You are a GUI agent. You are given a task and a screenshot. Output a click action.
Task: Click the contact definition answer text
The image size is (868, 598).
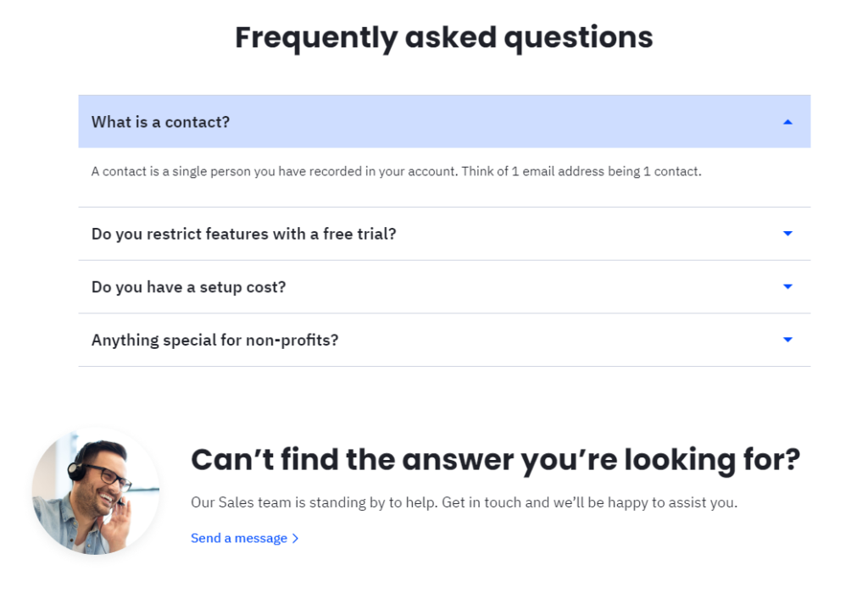(396, 172)
